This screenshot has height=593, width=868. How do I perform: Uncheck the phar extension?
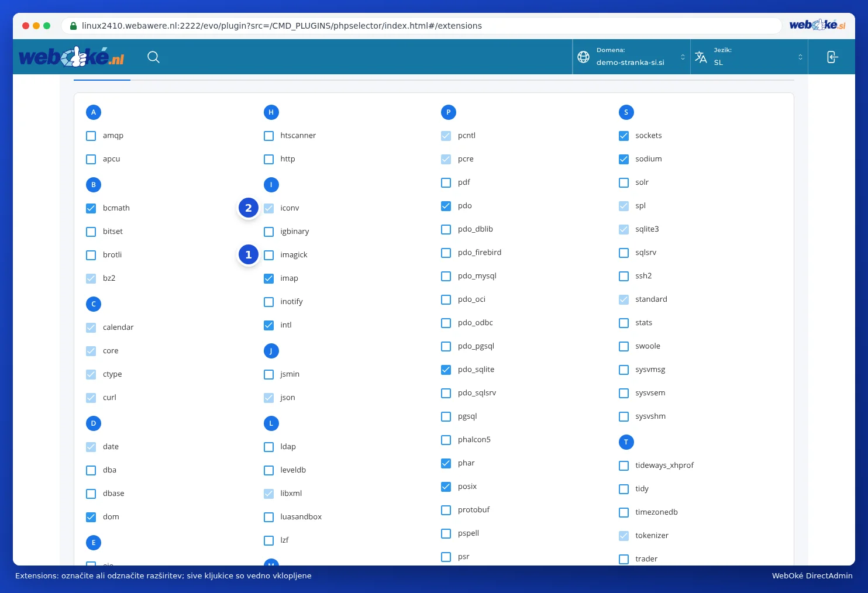click(446, 463)
